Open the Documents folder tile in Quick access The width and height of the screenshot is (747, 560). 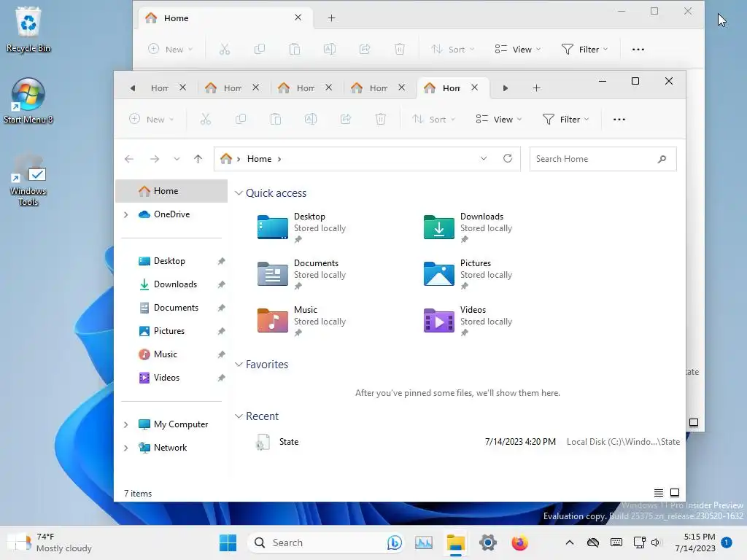(x=302, y=274)
